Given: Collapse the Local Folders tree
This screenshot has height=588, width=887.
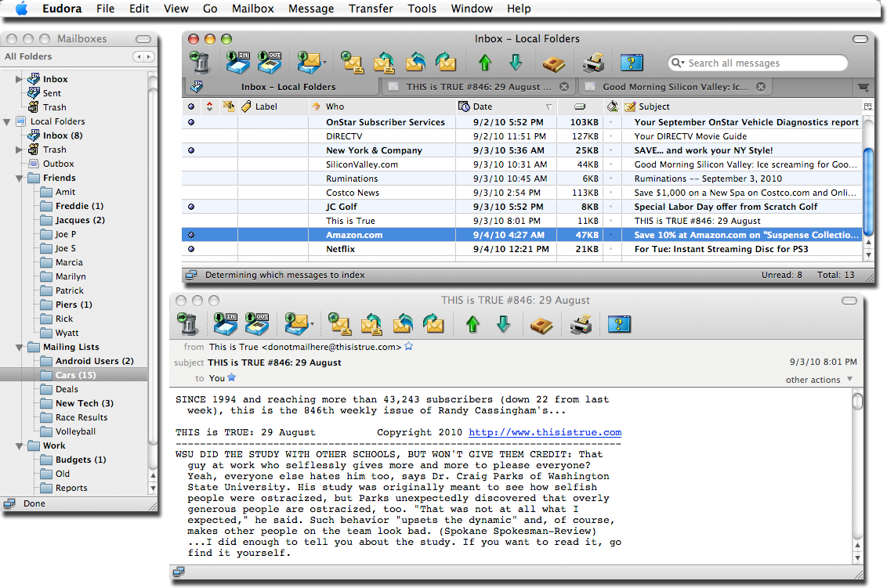Looking at the screenshot, I should pos(6,121).
